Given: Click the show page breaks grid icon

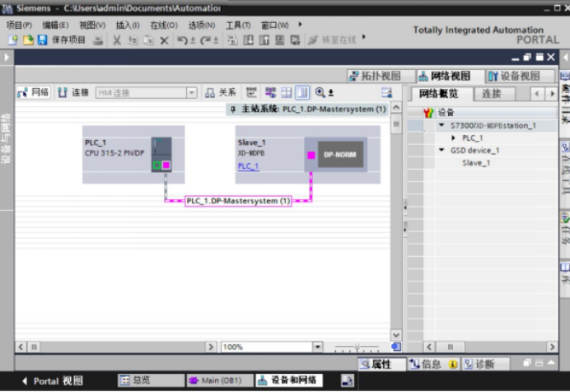Looking at the screenshot, I should click(287, 92).
